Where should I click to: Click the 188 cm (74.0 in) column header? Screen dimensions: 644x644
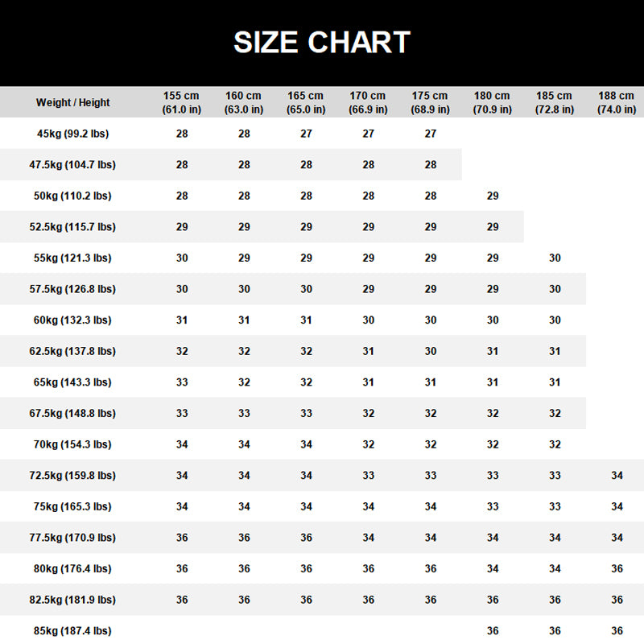pyautogui.click(x=617, y=102)
